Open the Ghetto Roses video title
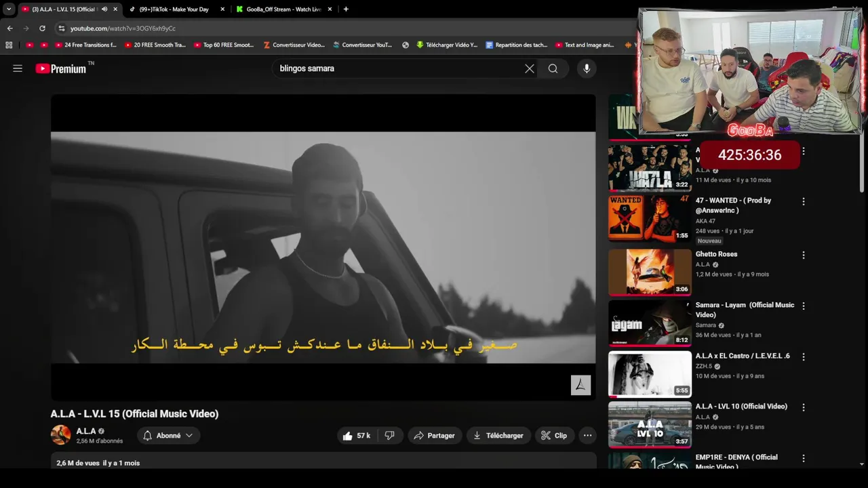Image resolution: width=868 pixels, height=488 pixels. 716,254
